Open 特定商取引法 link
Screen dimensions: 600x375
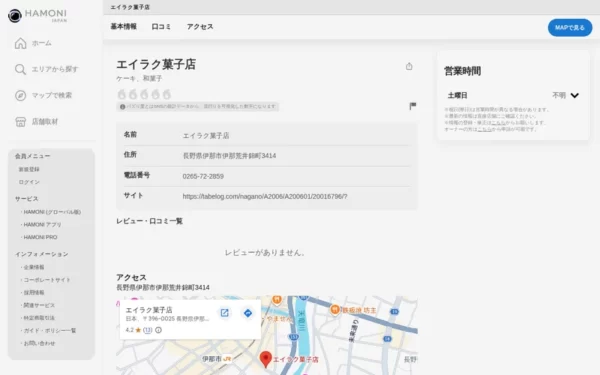[39, 318]
